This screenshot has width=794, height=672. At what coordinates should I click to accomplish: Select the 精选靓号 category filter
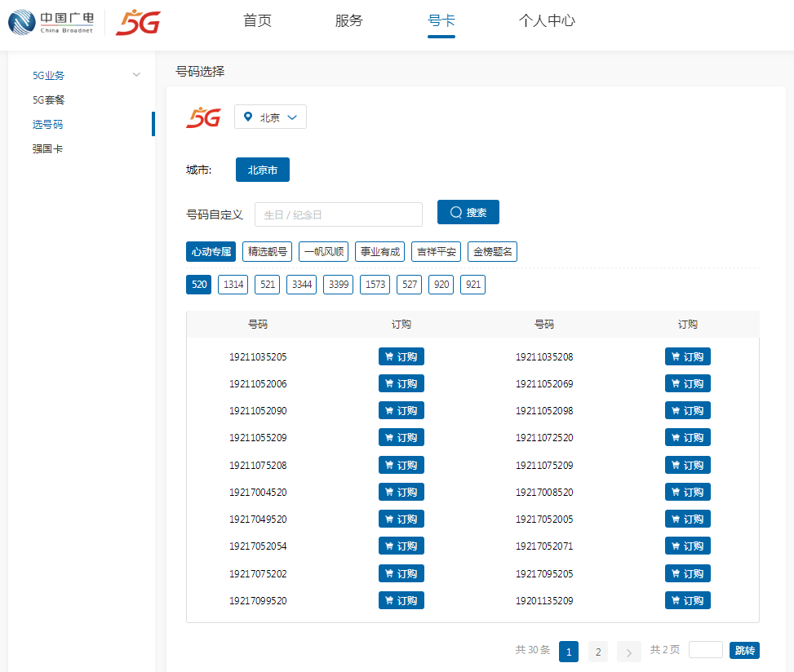pyautogui.click(x=268, y=252)
